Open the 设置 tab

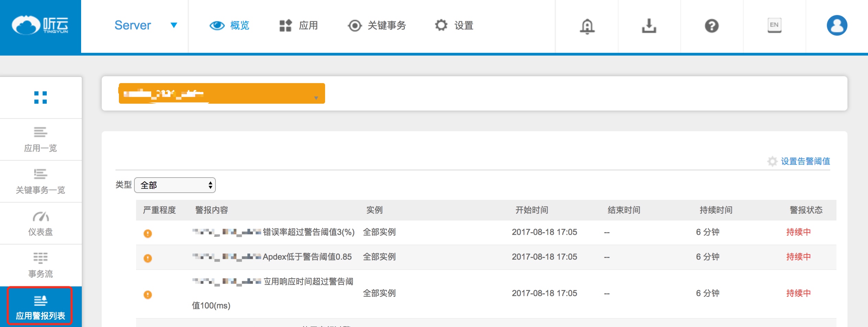tap(464, 25)
